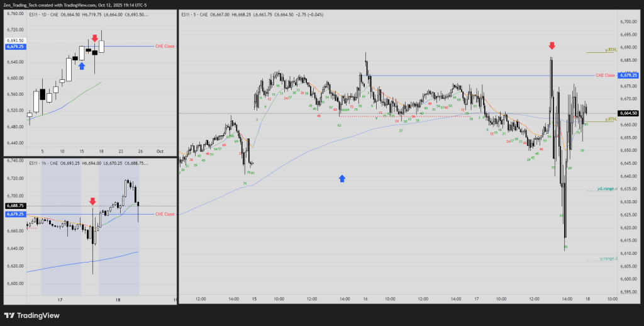
Task: Click the red down arrow on 5-minute chart
Action: click(x=552, y=45)
